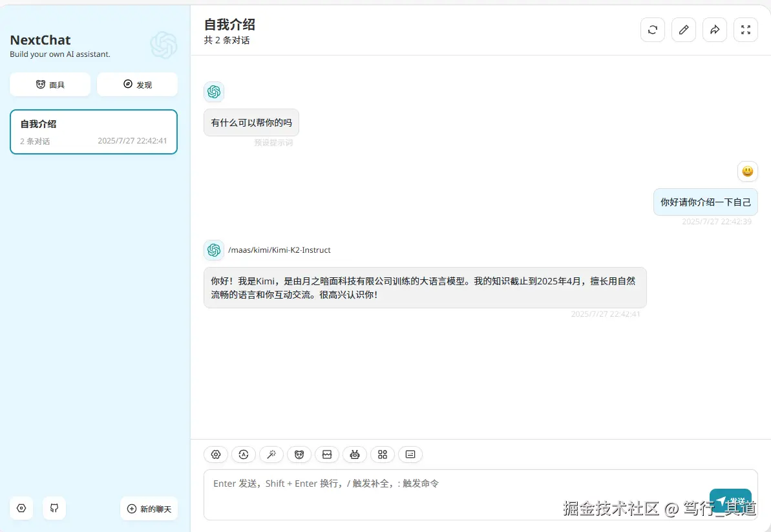Click the preset prompt 有什么可以帮你的吗
This screenshot has height=532, width=771.
[251, 122]
